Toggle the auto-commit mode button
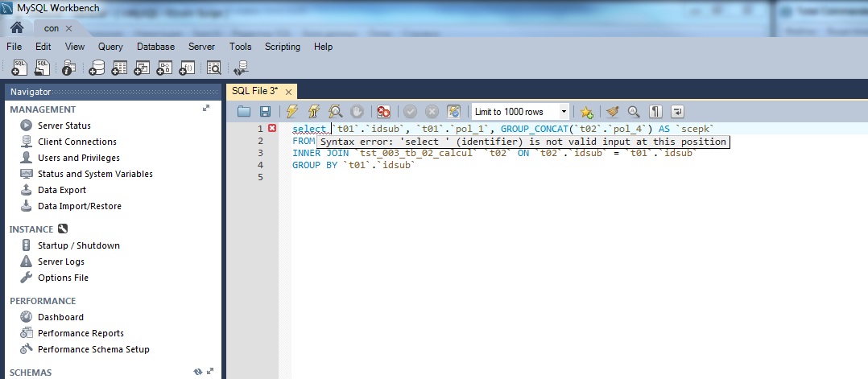 tap(454, 112)
